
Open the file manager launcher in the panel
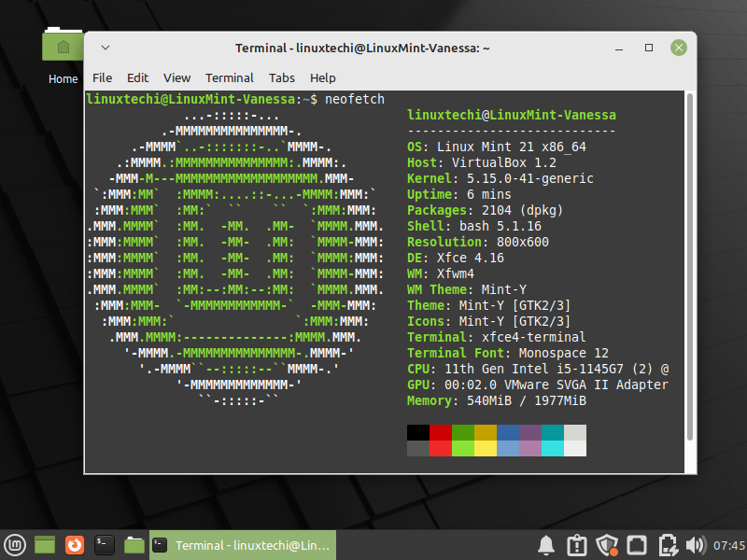(134, 545)
